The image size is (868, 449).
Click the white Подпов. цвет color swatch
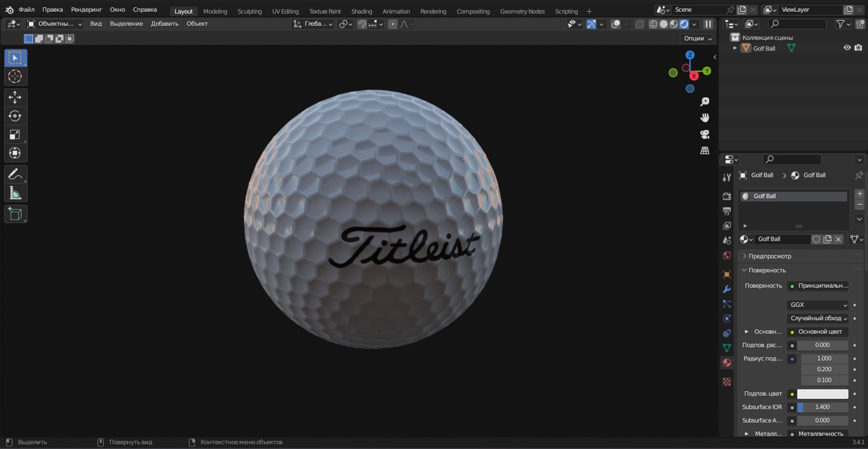point(822,394)
